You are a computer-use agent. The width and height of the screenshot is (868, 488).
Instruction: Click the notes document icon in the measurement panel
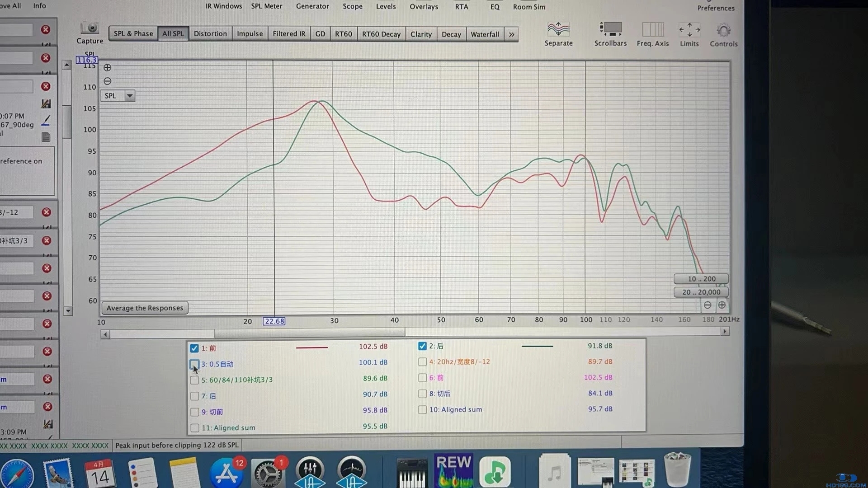tap(46, 136)
